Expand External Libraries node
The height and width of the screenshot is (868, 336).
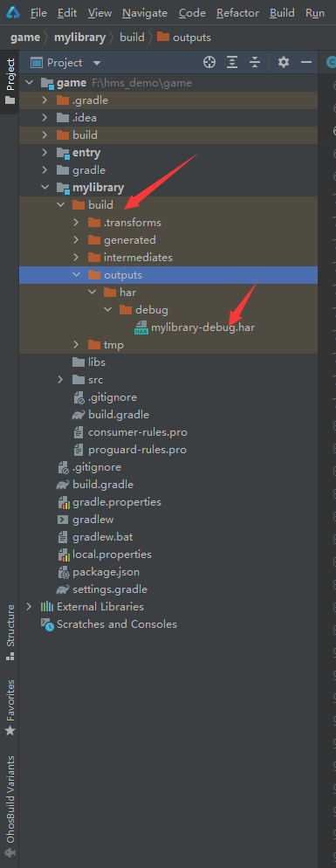point(29,607)
